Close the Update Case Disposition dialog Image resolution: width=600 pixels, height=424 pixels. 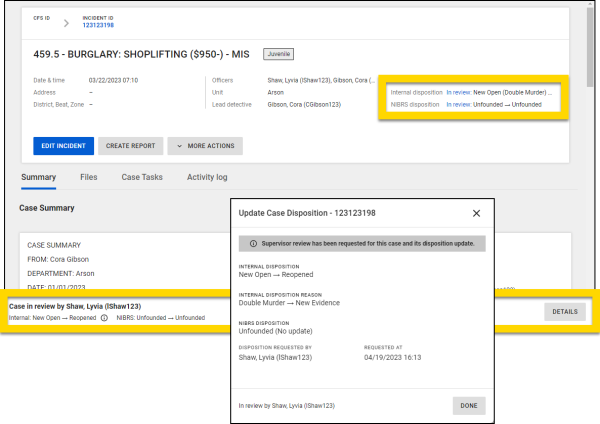(476, 213)
